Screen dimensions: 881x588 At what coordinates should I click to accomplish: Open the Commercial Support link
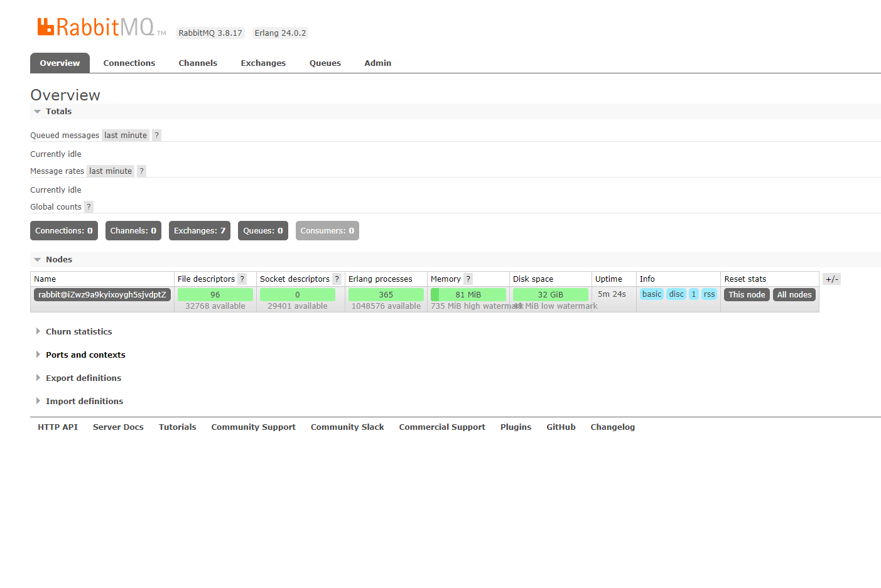coord(442,427)
